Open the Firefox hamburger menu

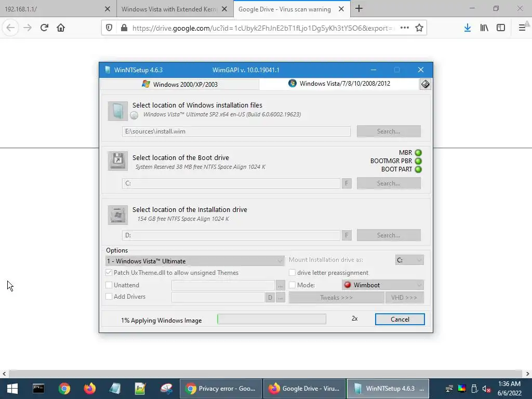click(522, 28)
